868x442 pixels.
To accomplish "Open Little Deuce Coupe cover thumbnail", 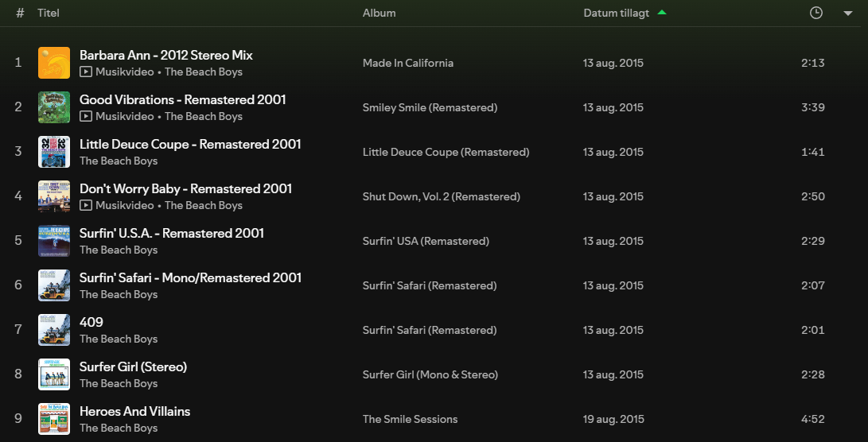I will [53, 152].
